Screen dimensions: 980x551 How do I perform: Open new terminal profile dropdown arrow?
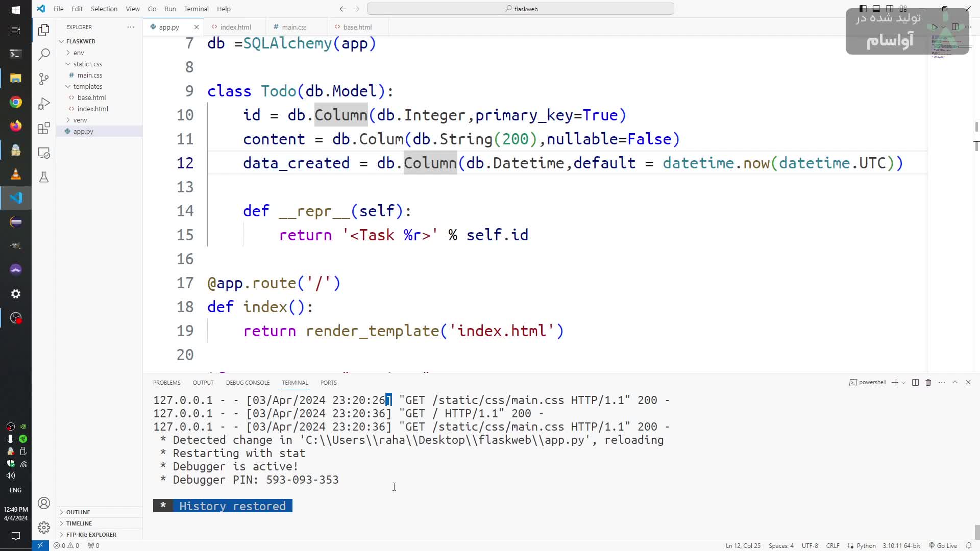903,383
